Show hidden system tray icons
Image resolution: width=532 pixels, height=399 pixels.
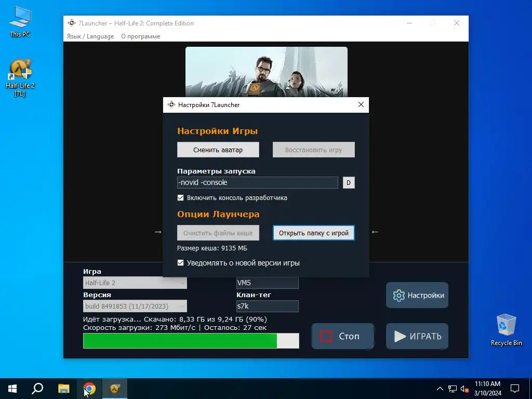[440, 389]
